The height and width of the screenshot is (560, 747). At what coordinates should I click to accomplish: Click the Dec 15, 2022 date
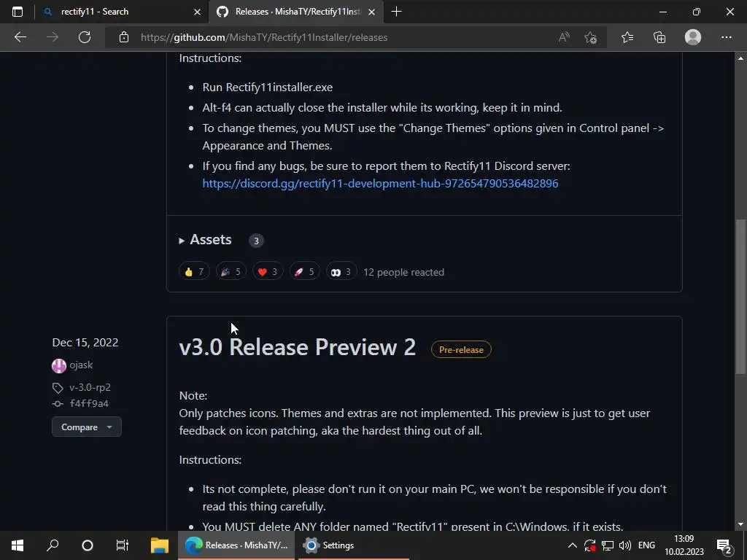(85, 343)
